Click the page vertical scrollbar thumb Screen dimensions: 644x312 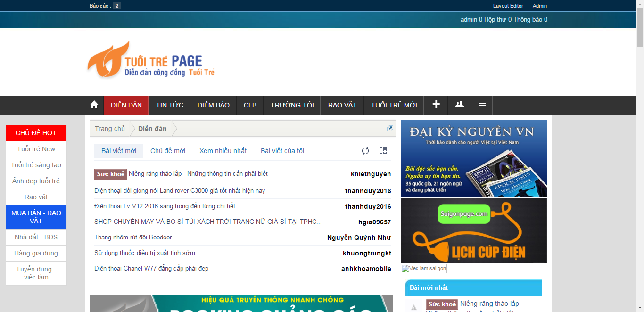pyautogui.click(x=640, y=27)
